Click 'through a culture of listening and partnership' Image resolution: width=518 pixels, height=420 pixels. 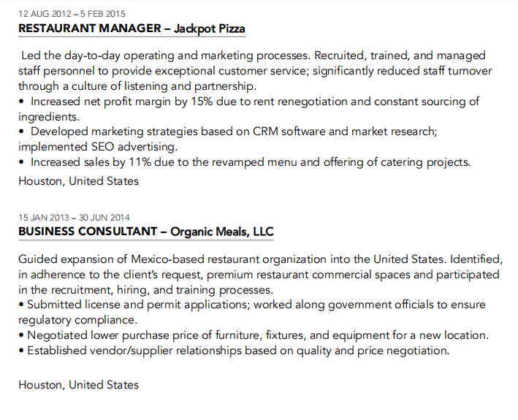[137, 85]
